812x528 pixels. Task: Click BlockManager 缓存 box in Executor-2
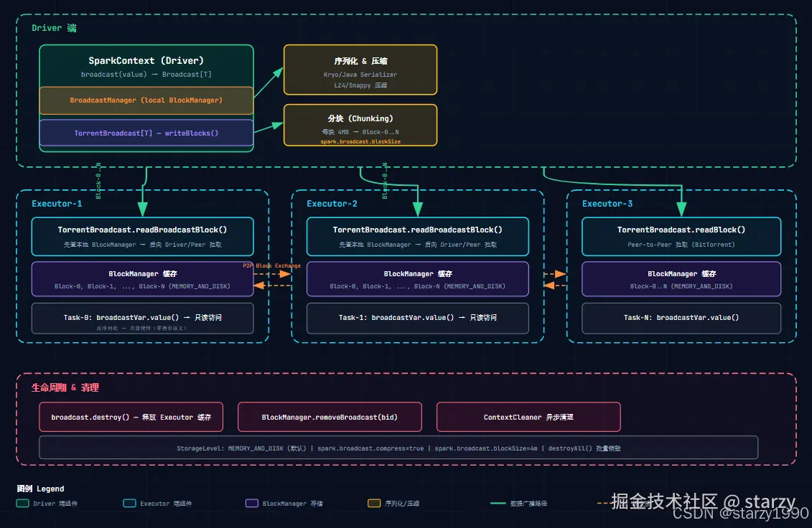[x=418, y=279]
